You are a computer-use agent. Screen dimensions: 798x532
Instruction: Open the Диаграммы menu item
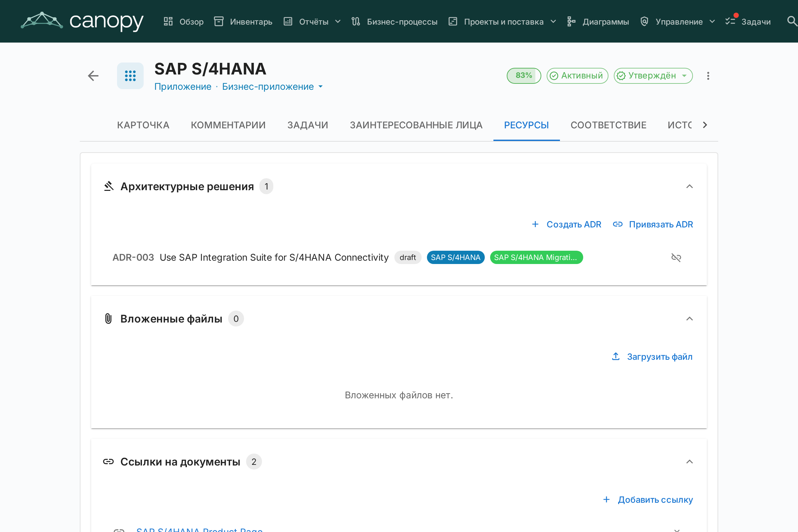pyautogui.click(x=598, y=21)
